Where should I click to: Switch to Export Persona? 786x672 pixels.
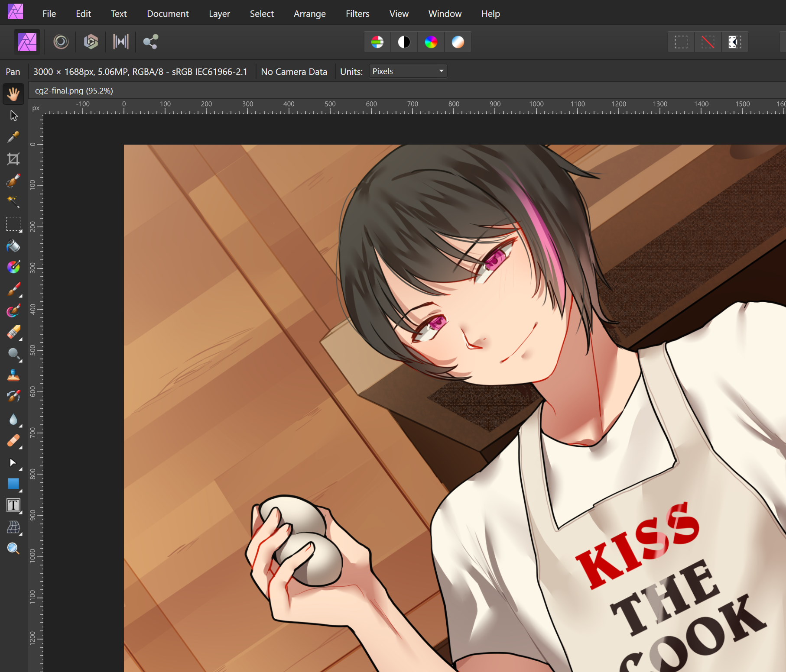pyautogui.click(x=150, y=42)
